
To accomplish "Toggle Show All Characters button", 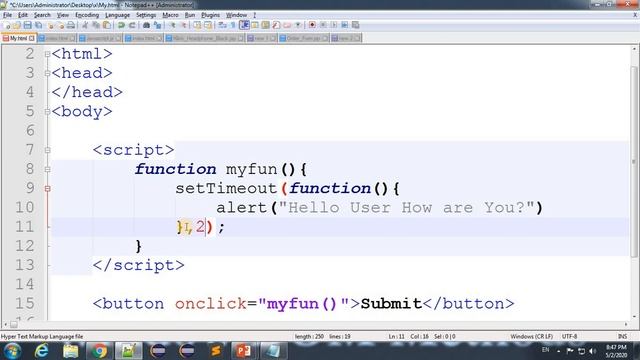I will [233, 25].
